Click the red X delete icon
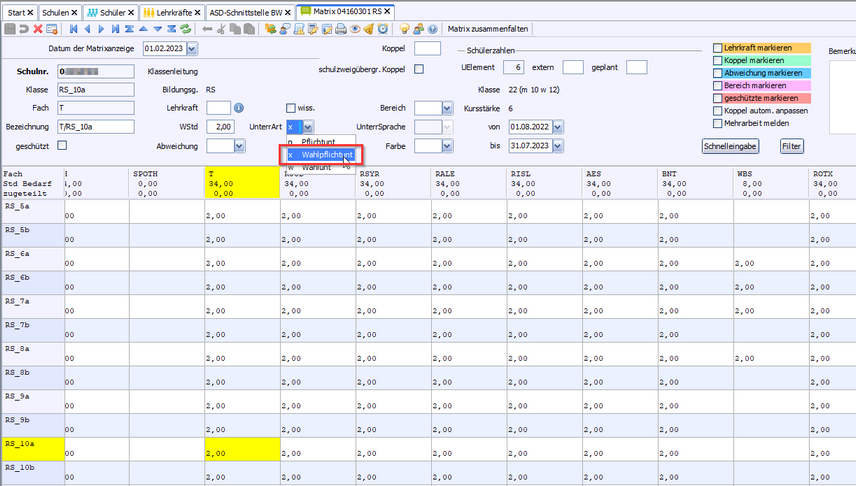 pos(38,29)
